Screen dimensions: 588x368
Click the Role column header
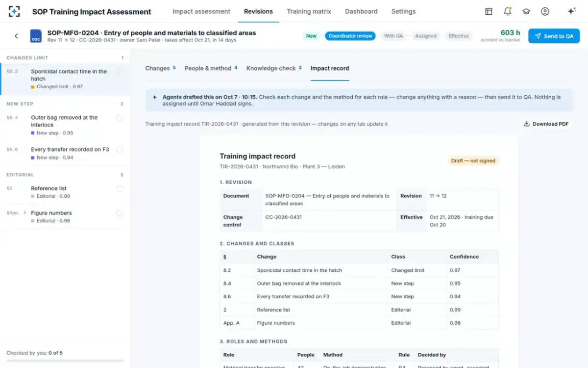click(x=228, y=355)
